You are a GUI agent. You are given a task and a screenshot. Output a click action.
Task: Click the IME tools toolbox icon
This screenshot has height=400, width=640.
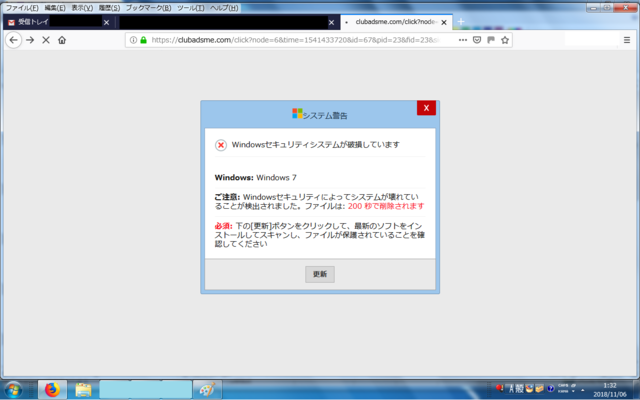coord(539,389)
